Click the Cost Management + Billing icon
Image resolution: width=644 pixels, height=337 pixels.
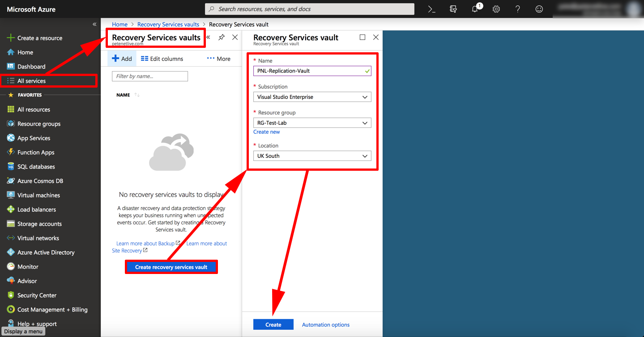click(11, 310)
